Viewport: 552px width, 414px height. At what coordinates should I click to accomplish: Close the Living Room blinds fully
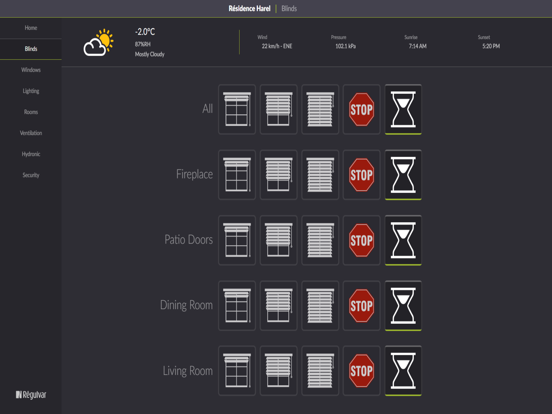pos(320,371)
